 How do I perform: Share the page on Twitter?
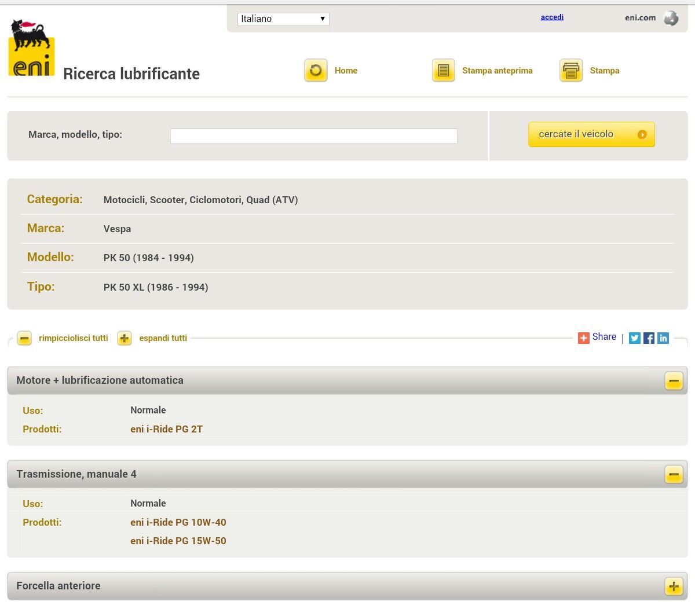pyautogui.click(x=635, y=338)
